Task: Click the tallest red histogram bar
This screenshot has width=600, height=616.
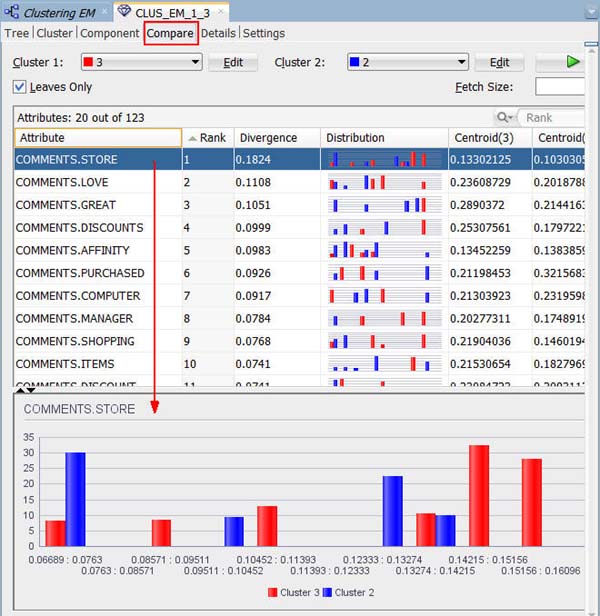Action: (x=479, y=496)
